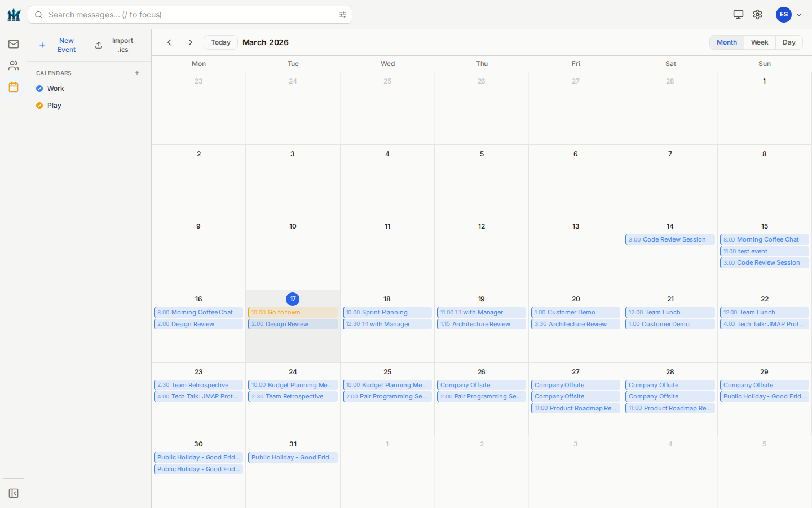Open Settings via the gear icon
Image resolution: width=812 pixels, height=508 pixels.
(x=757, y=14)
